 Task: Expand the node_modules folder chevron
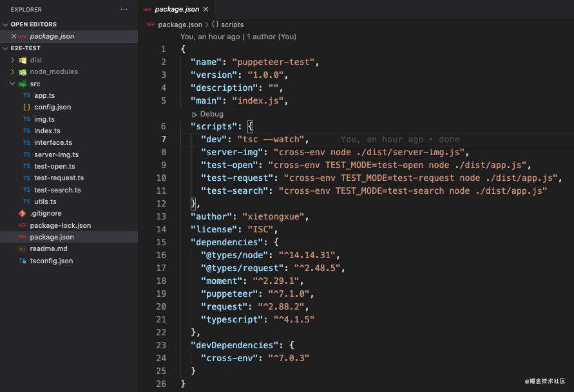click(12, 71)
